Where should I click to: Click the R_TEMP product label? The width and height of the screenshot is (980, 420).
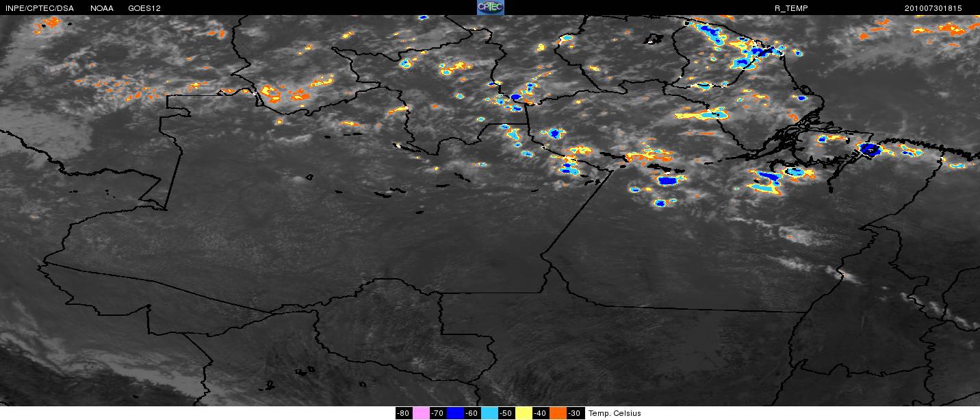(x=790, y=8)
